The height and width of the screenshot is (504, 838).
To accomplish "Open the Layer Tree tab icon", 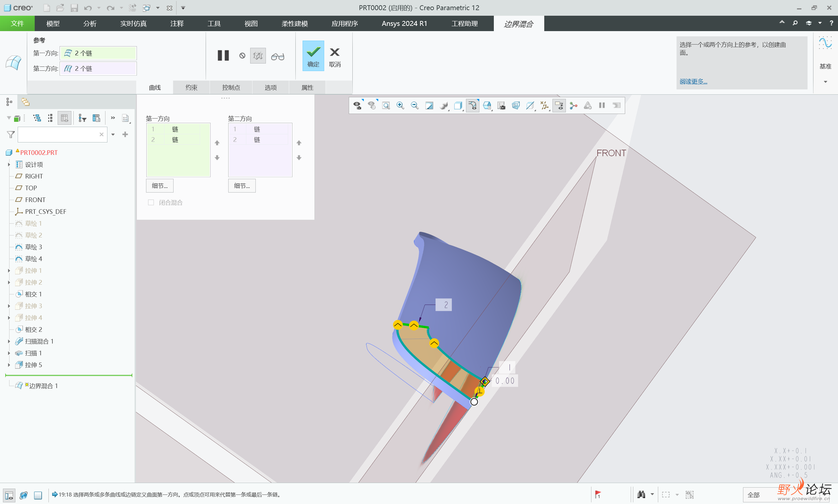I will click(x=26, y=102).
